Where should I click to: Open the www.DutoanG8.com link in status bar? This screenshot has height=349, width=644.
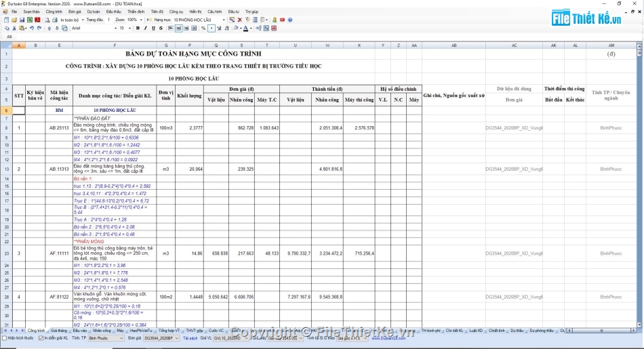388,338
